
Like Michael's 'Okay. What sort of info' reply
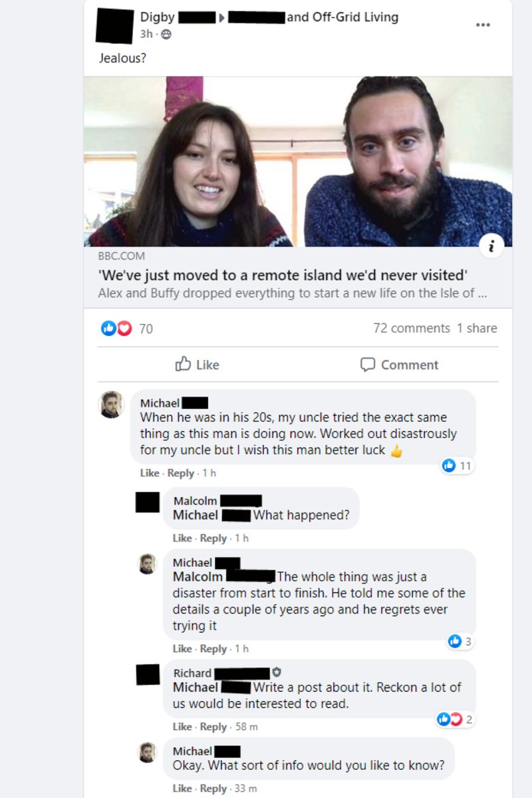[182, 788]
